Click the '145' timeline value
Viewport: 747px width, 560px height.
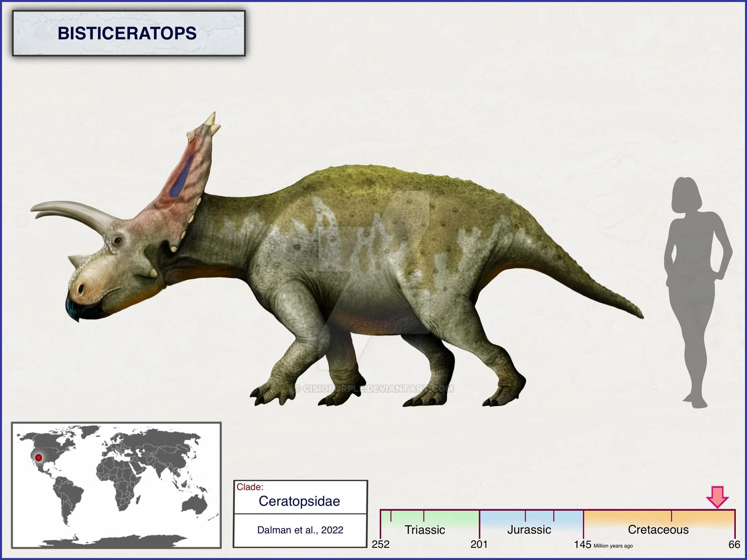coord(583,544)
